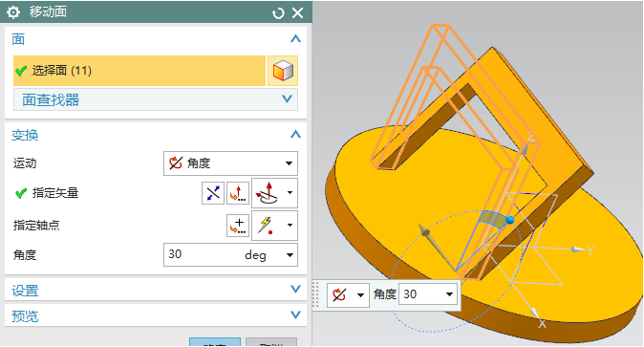Expand the 面查找器 section
644x347 pixels.
pyautogui.click(x=155, y=99)
